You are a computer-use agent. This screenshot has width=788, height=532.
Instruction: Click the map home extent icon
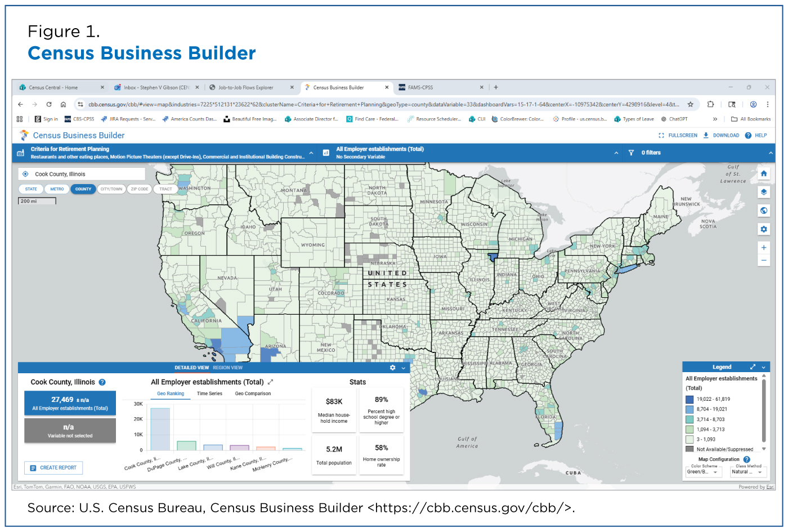click(764, 174)
